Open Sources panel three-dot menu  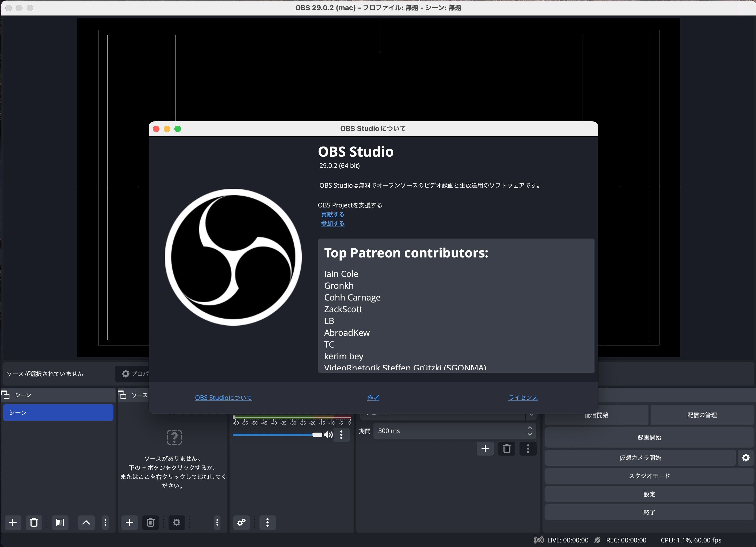coord(217,522)
